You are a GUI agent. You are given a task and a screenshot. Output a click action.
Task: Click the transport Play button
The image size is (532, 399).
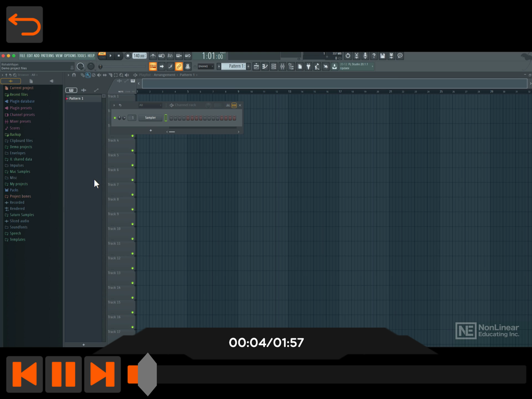[x=110, y=56]
